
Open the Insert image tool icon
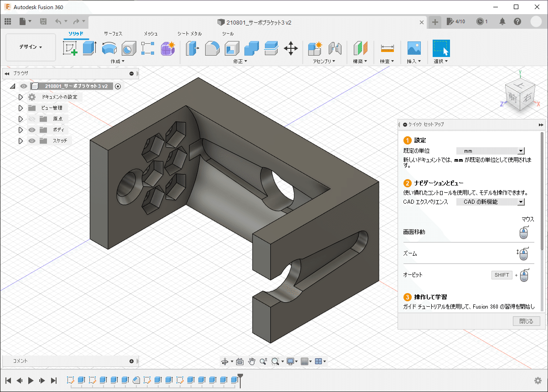pyautogui.click(x=414, y=48)
